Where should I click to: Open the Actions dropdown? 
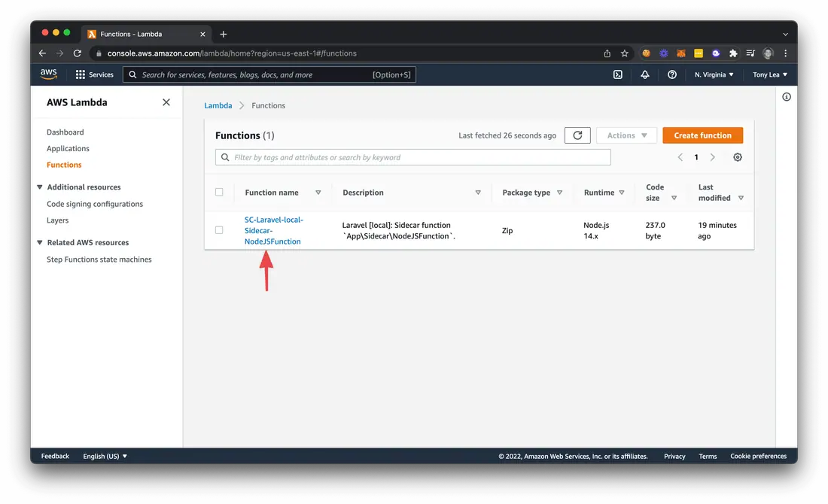[x=626, y=135]
